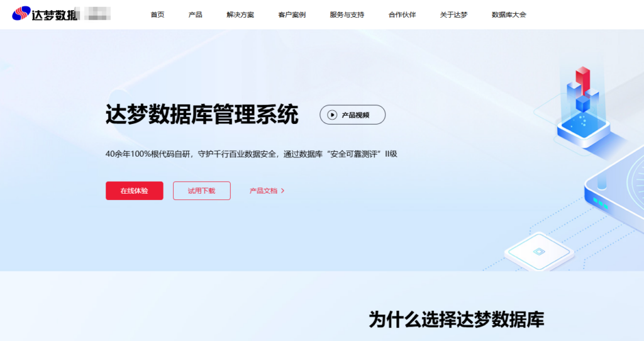Go to 客户案例 in the navigation bar
Screen dimensions: 644x341
coord(292,15)
